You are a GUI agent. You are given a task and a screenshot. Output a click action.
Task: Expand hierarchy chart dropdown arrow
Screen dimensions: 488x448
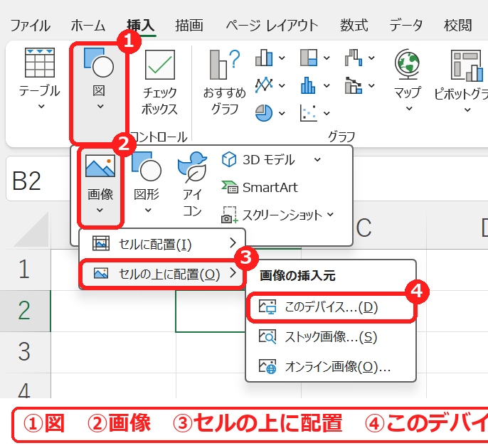[327, 58]
